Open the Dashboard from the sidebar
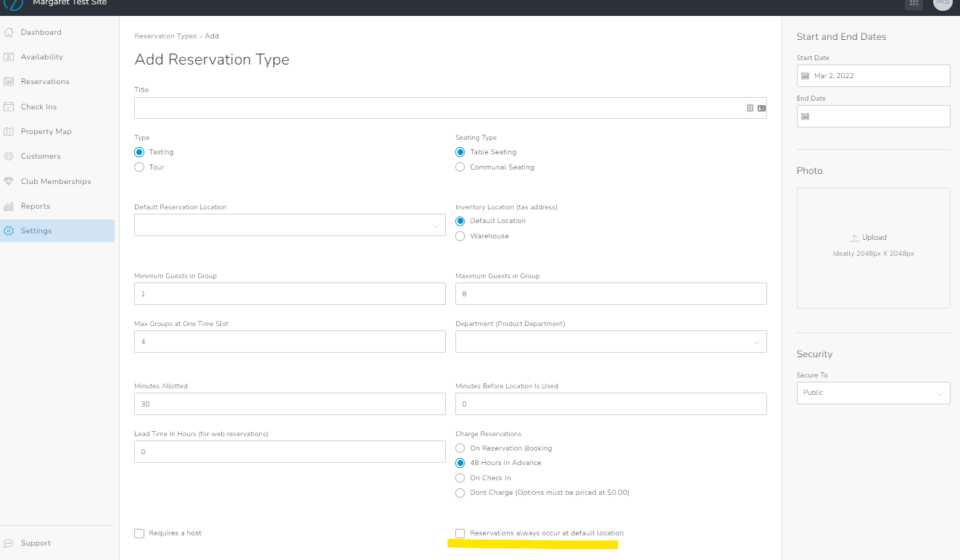This screenshot has width=960, height=560. (x=41, y=32)
